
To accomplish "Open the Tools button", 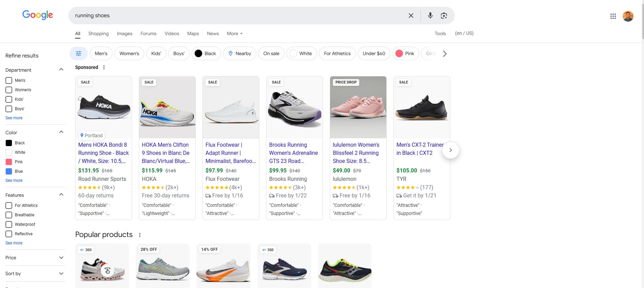I will 440,33.
